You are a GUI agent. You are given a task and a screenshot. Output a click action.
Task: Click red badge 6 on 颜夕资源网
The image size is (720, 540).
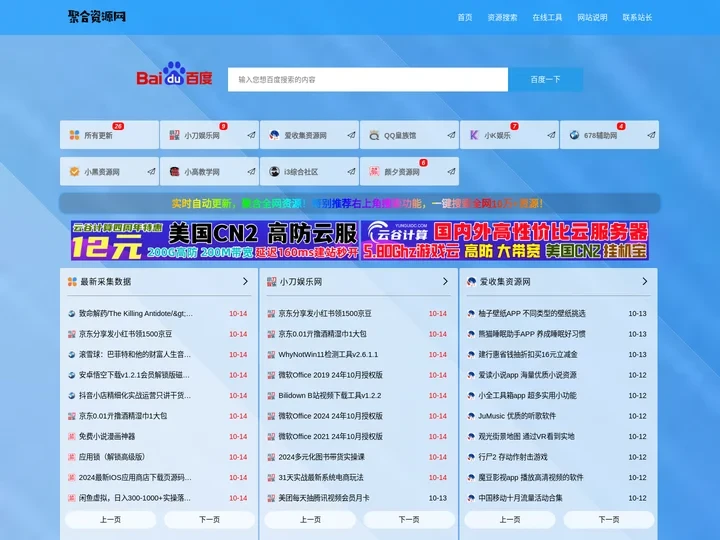tap(423, 163)
